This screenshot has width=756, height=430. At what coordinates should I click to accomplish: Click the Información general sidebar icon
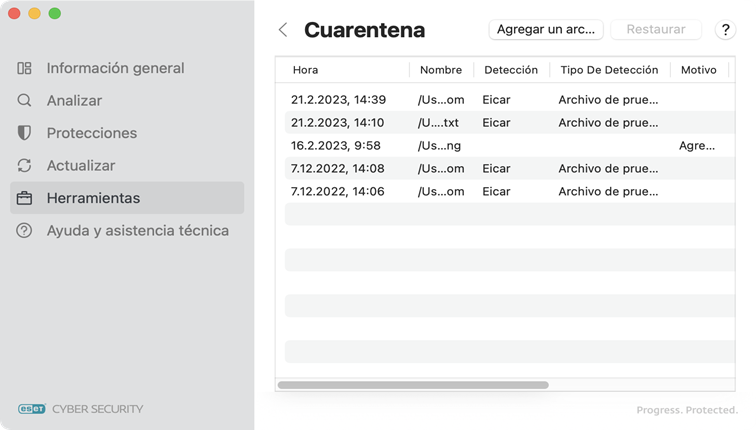click(x=25, y=68)
